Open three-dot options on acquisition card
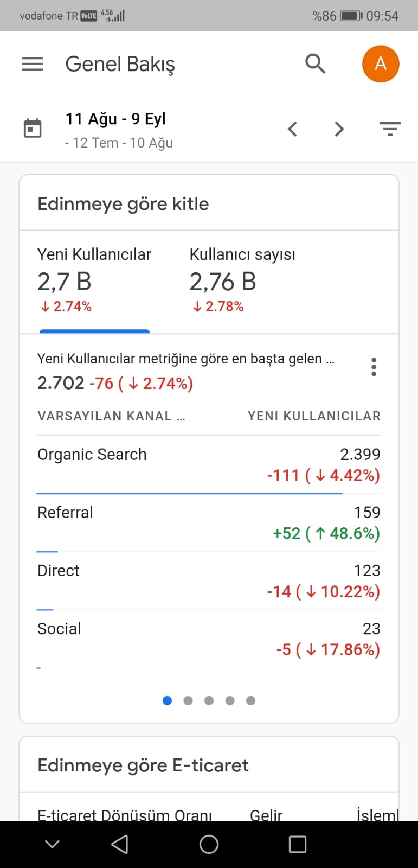This screenshot has height=868, width=418. click(374, 367)
